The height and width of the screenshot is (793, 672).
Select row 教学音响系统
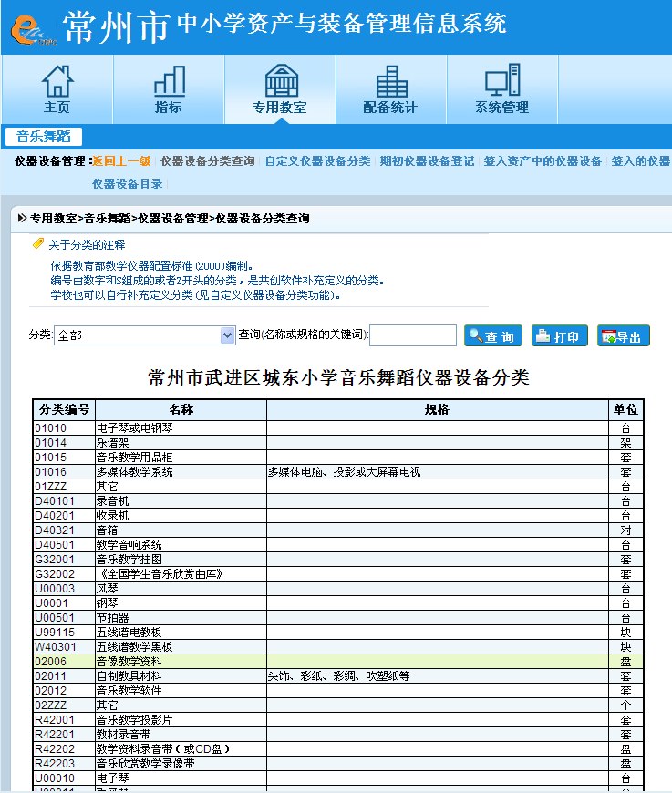point(338,545)
